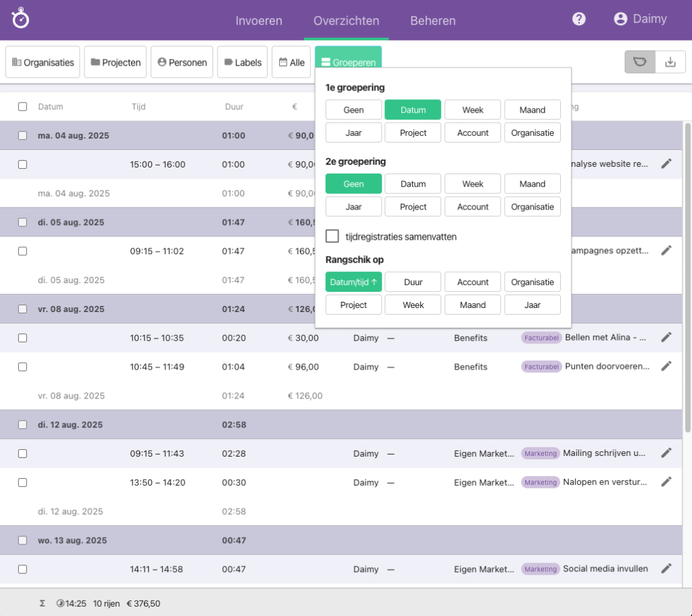
Task: Open the Projecten filter
Action: [x=115, y=61]
